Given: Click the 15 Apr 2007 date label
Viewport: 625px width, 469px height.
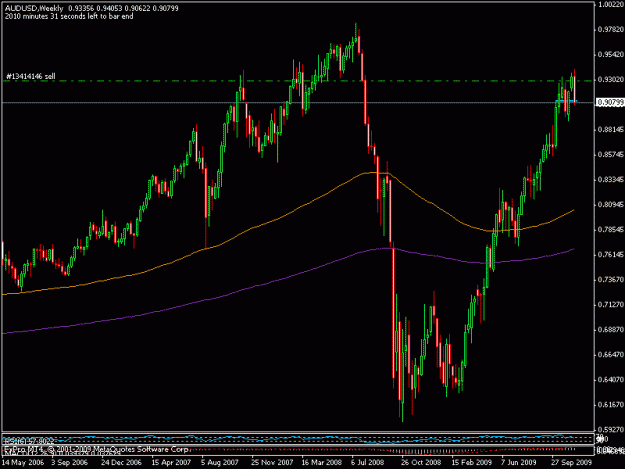Looking at the screenshot, I should 171,463.
